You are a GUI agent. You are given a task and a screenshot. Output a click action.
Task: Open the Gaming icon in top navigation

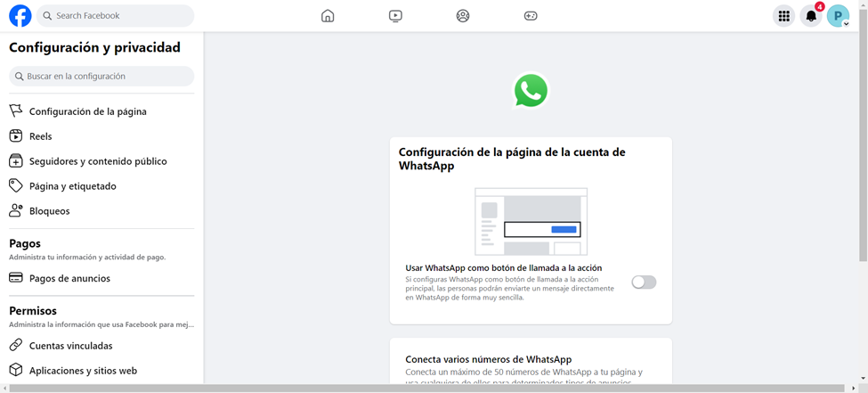tap(531, 16)
